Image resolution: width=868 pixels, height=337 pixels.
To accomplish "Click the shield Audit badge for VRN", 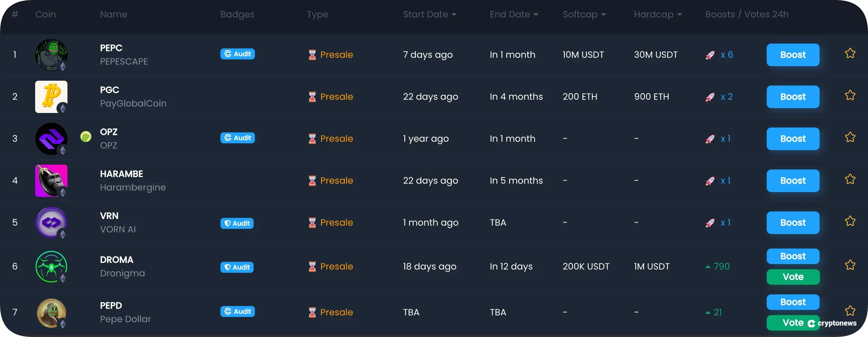I will pyautogui.click(x=237, y=223).
